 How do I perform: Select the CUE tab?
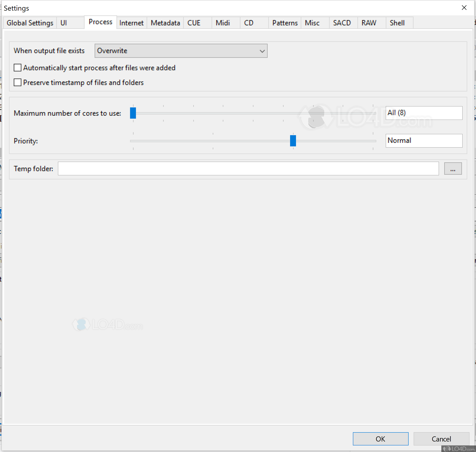(194, 23)
